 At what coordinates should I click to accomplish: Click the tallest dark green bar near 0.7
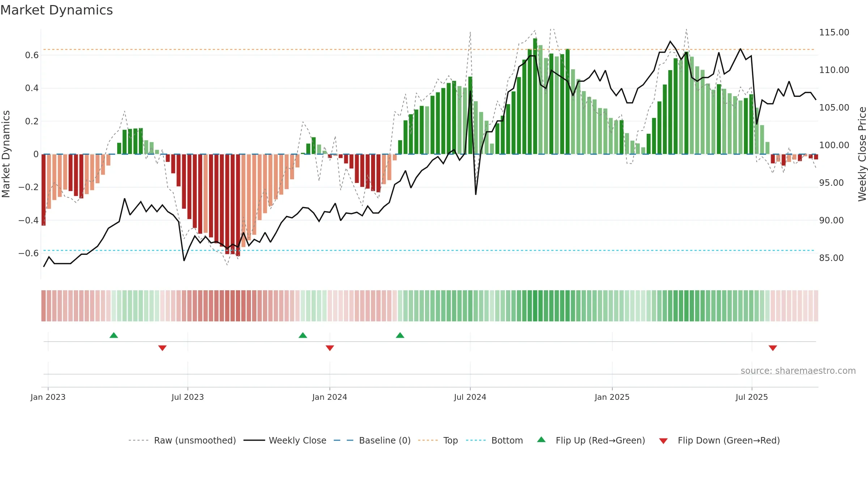tap(535, 96)
